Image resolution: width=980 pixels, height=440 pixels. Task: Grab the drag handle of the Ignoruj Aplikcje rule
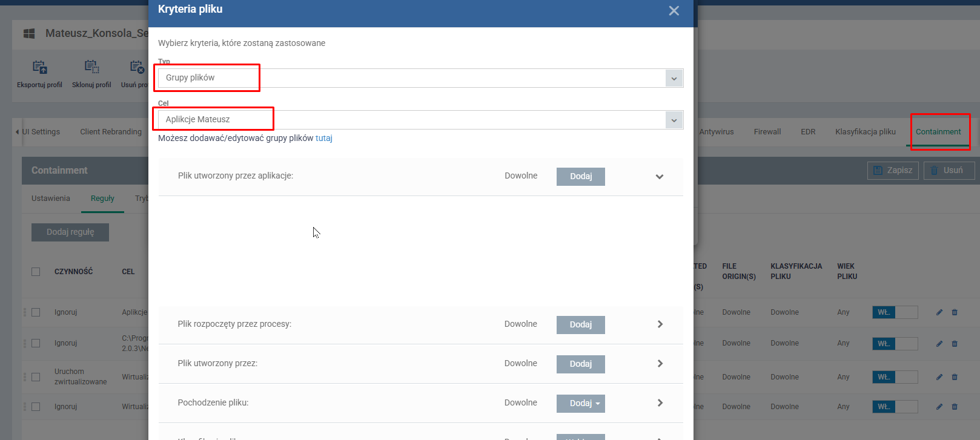pyautogui.click(x=25, y=312)
